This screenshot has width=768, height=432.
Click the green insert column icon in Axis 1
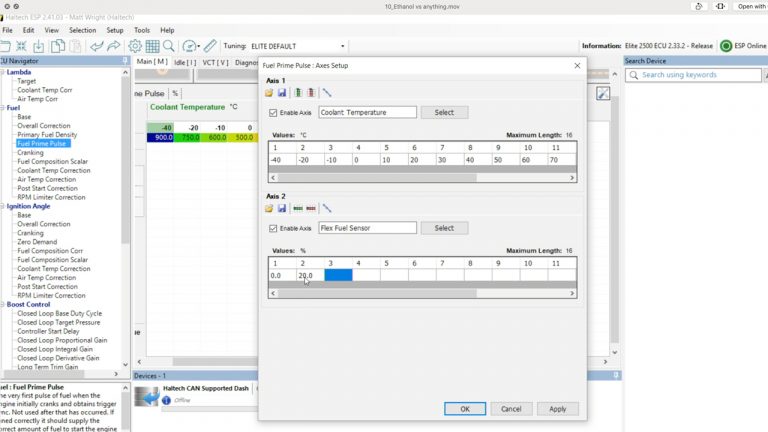coord(298,93)
